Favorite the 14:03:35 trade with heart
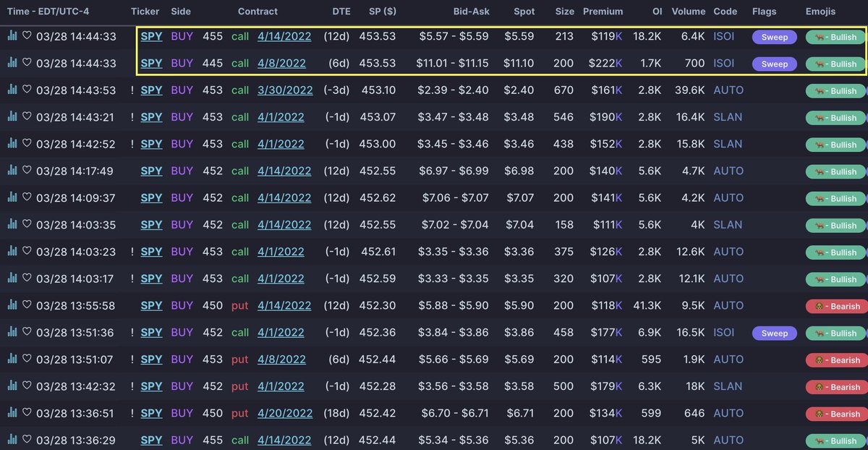Screen dimensions: 868x450 27,224
